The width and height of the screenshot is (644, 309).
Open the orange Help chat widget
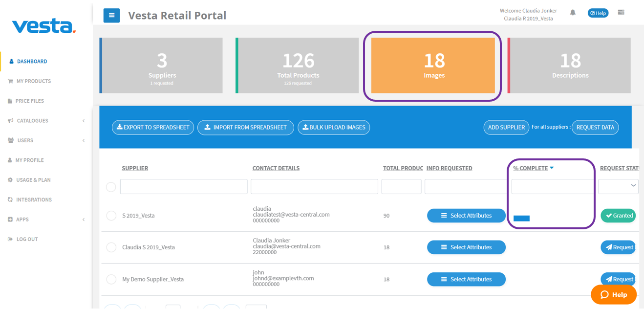[x=614, y=294]
